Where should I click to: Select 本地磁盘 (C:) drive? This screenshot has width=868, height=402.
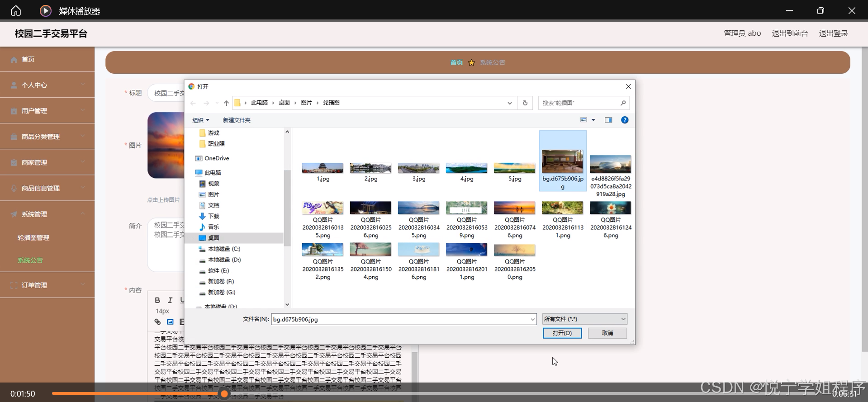[x=220, y=249]
